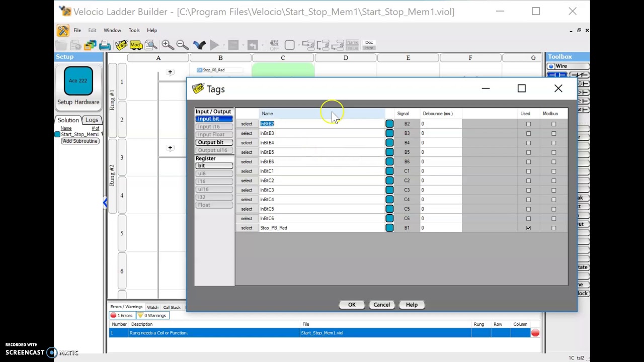Click the red error icon in list

[535, 333]
